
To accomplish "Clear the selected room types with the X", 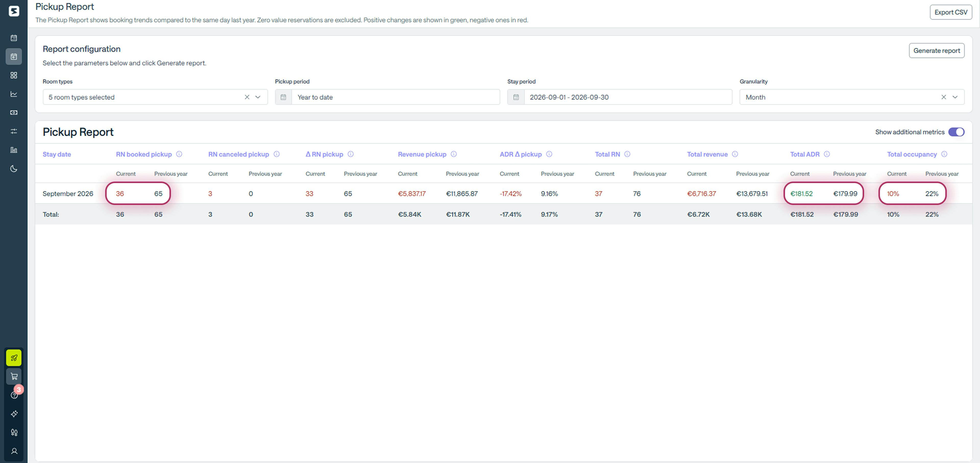I will (247, 97).
